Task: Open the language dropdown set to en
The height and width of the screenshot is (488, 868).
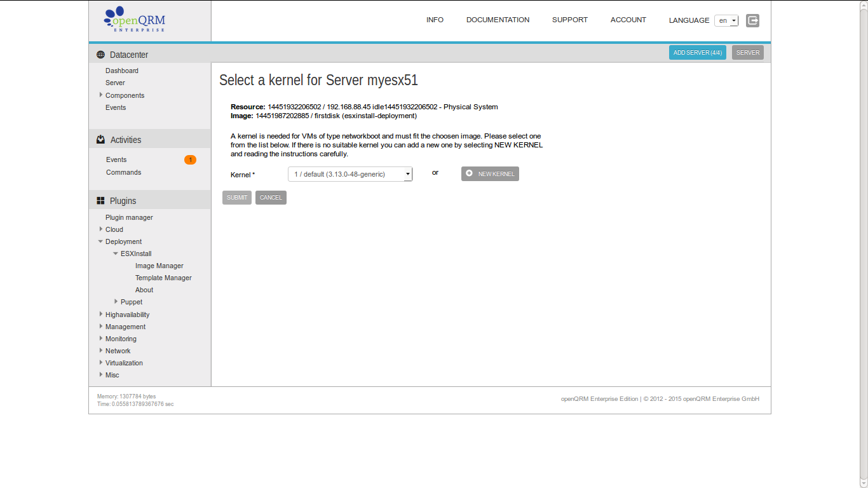Action: point(726,21)
